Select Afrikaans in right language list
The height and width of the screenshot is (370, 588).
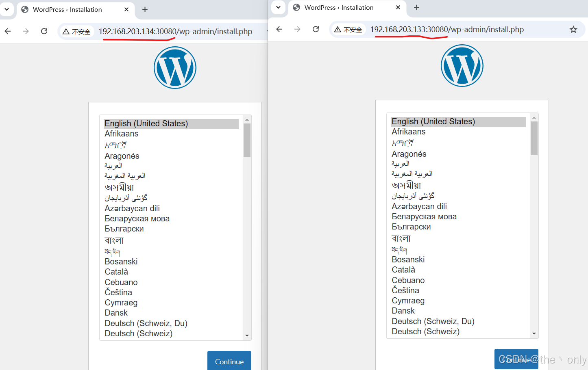(458, 132)
